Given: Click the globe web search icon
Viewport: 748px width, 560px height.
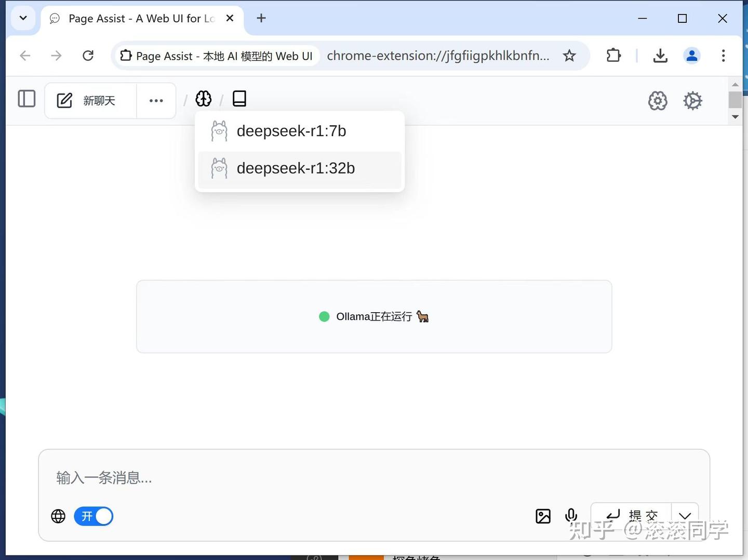Looking at the screenshot, I should [x=58, y=516].
